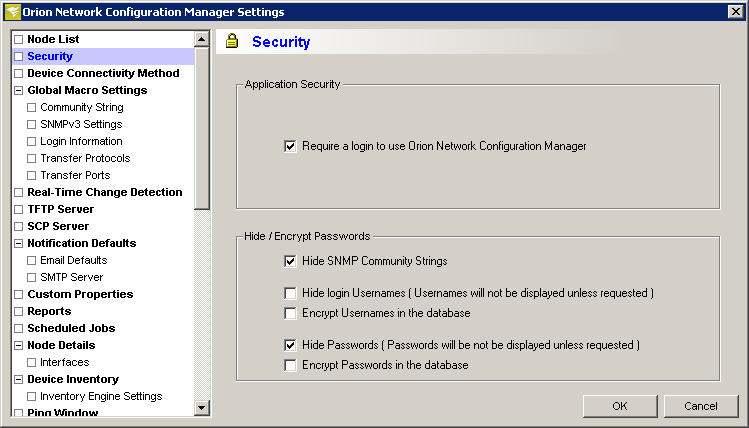Viewport: 749px width, 428px height.
Task: Uncheck Require a login to use Orion
Action: (x=290, y=146)
